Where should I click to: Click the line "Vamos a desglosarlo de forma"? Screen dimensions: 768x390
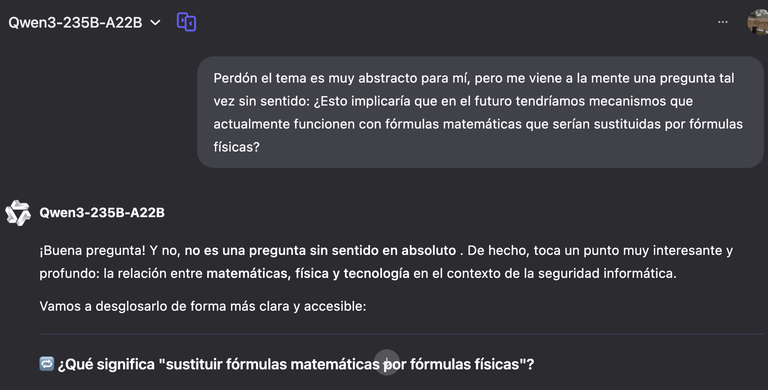[x=203, y=306]
